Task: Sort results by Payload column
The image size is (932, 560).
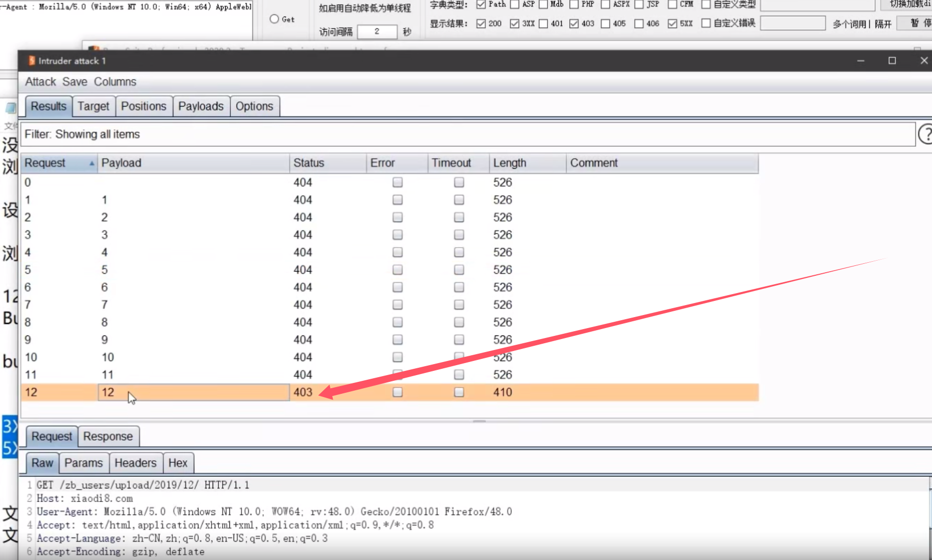Action: pos(193,163)
